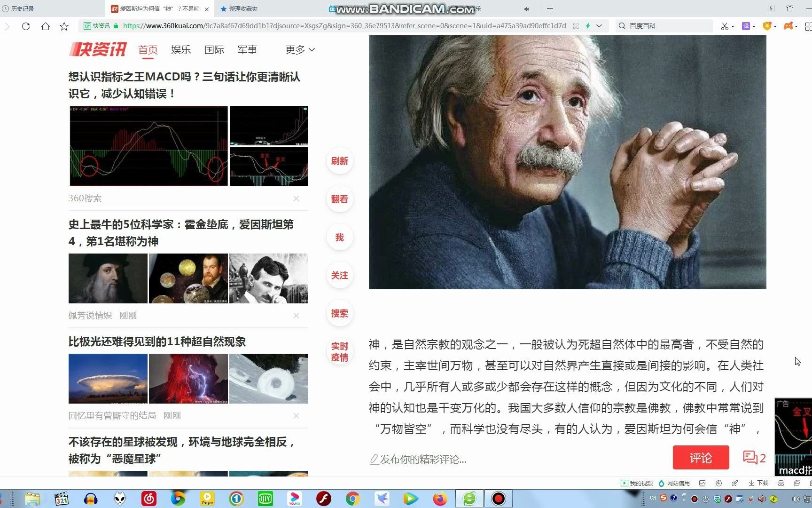Select the 首页 navigation tab
Screen dimensions: 812x508
(148, 49)
